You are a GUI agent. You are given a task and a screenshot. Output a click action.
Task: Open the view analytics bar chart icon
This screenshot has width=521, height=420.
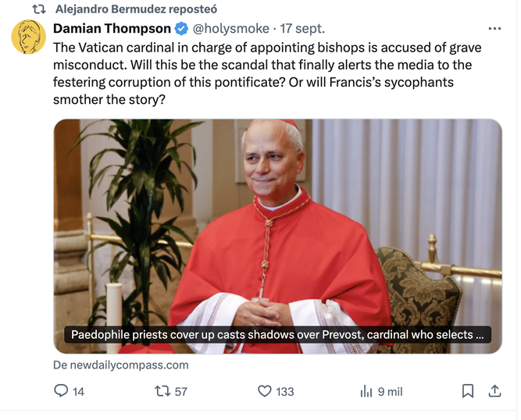[x=366, y=391]
